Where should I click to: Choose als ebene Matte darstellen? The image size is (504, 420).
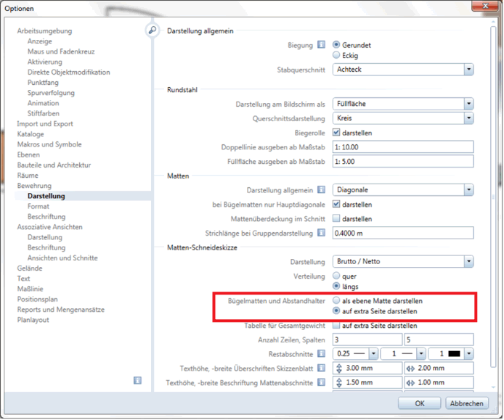pyautogui.click(x=336, y=300)
